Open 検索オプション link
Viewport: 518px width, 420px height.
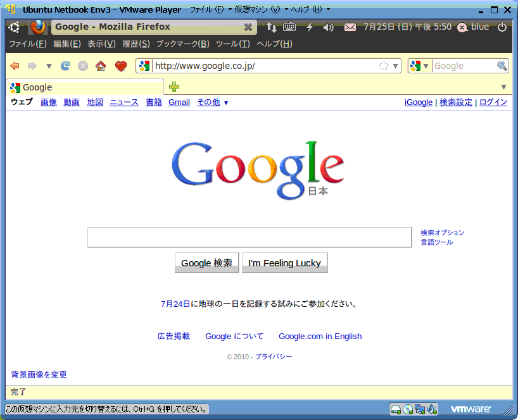tap(443, 233)
